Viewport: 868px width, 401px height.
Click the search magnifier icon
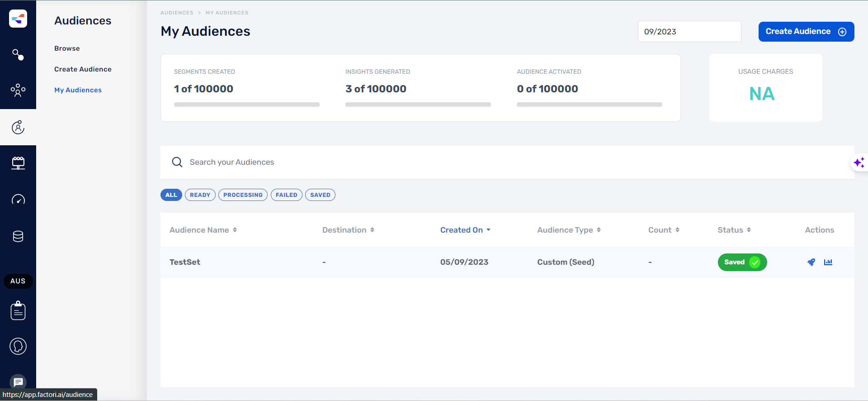pyautogui.click(x=177, y=162)
